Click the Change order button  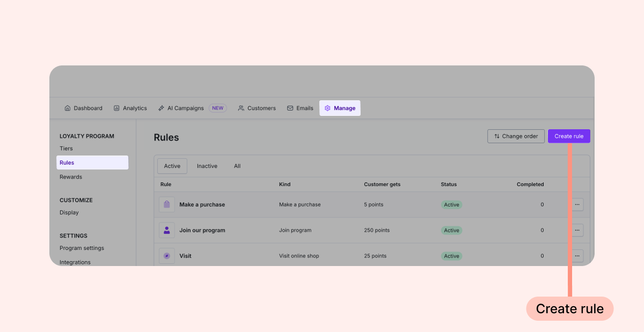point(516,136)
